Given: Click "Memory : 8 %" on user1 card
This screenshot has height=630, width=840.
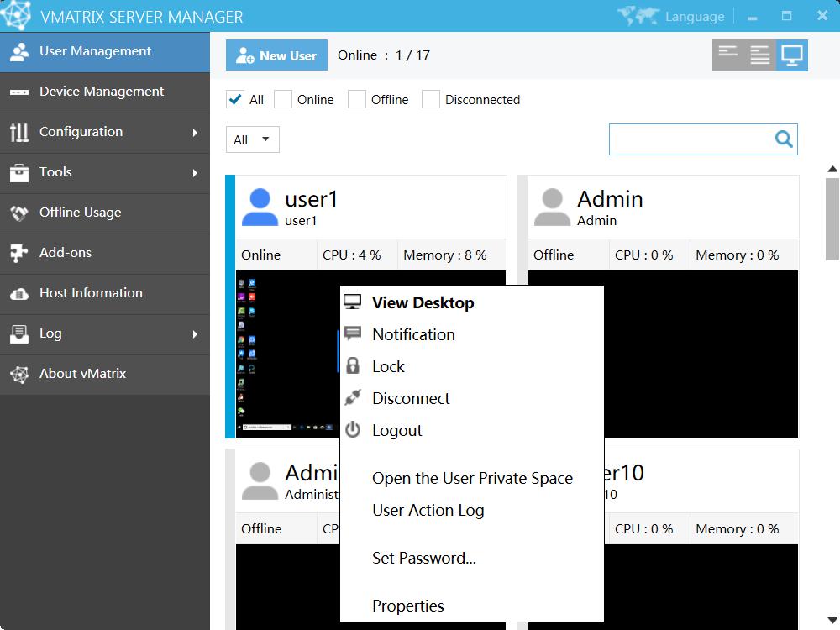Looking at the screenshot, I should coord(445,255).
